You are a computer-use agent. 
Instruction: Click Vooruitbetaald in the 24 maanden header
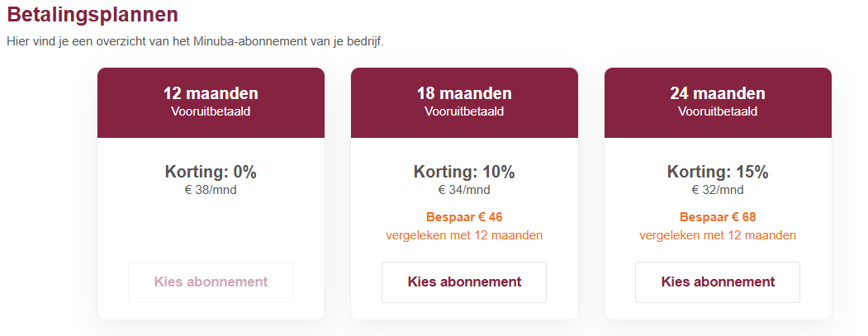coord(718,111)
